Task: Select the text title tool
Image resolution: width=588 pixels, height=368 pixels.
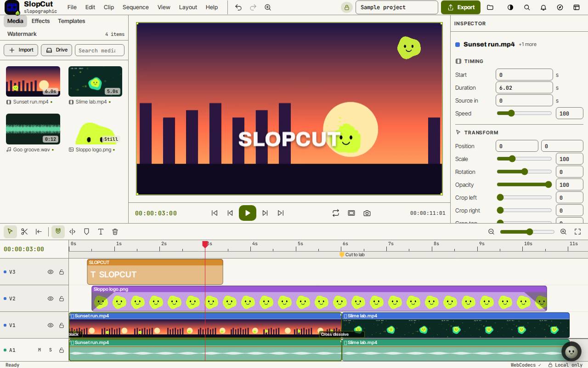Action: tap(101, 231)
